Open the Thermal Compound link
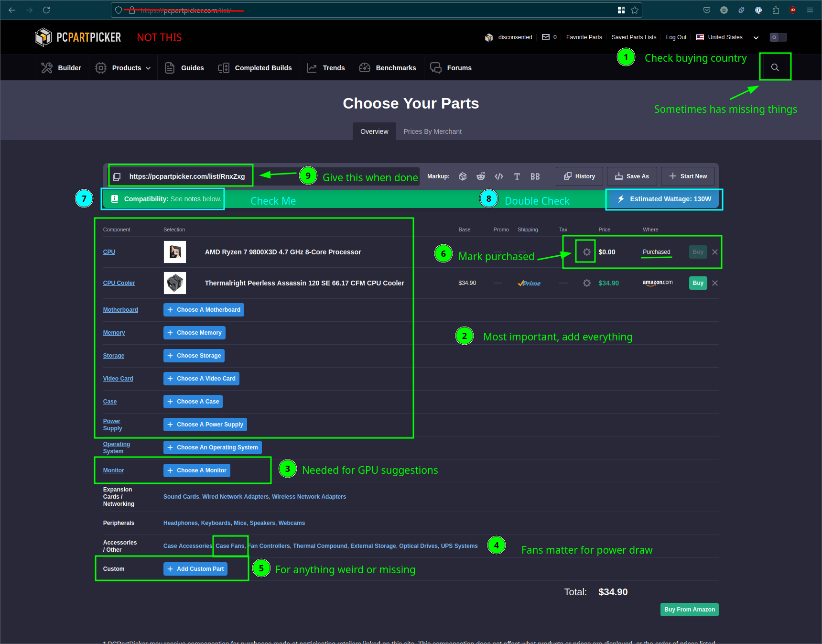Image resolution: width=822 pixels, height=644 pixels. point(320,546)
